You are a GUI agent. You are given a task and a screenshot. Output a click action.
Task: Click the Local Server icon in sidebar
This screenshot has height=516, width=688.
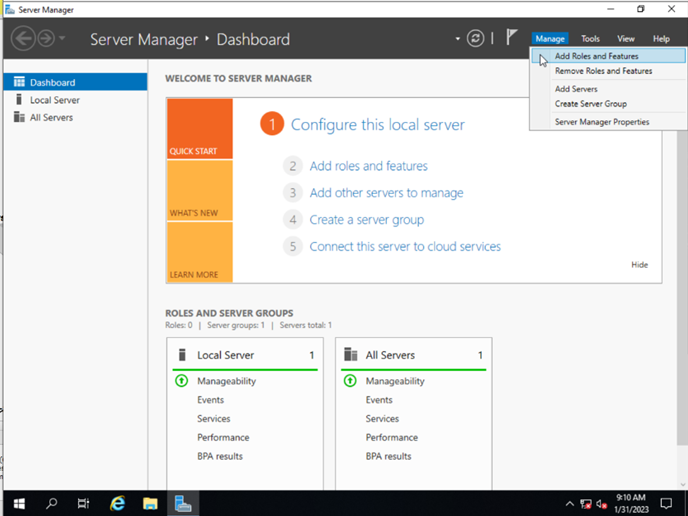point(19,100)
